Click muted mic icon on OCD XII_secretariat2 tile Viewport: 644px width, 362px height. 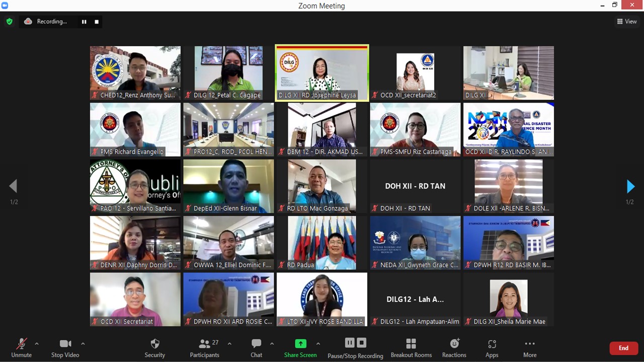[375, 95]
